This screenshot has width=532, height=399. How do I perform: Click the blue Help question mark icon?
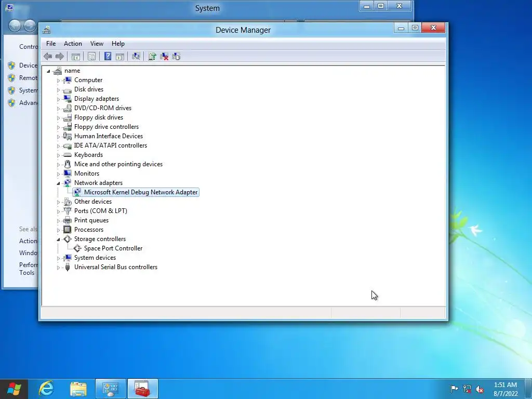coord(108,56)
